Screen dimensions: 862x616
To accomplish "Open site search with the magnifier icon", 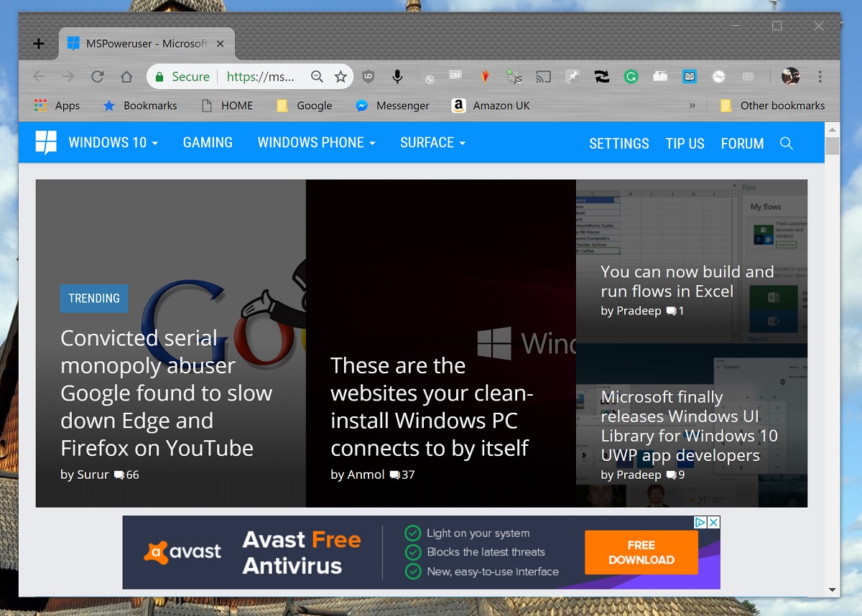I will pyautogui.click(x=787, y=144).
